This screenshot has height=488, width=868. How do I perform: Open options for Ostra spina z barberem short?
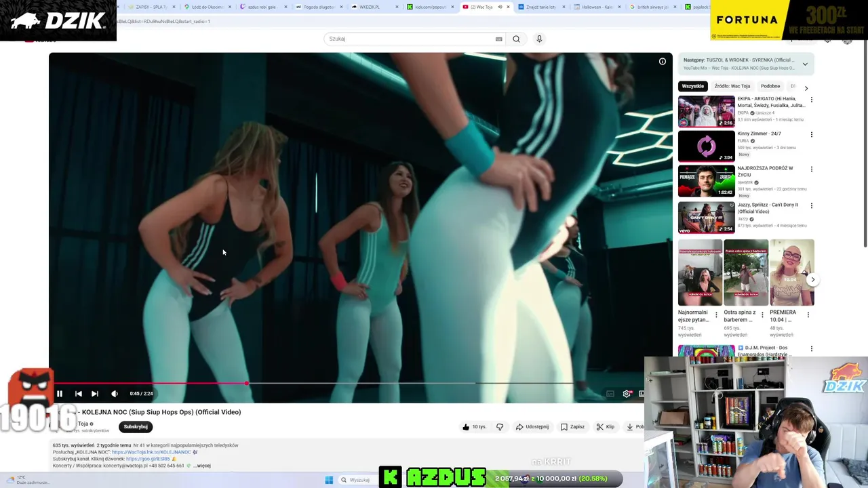point(762,315)
